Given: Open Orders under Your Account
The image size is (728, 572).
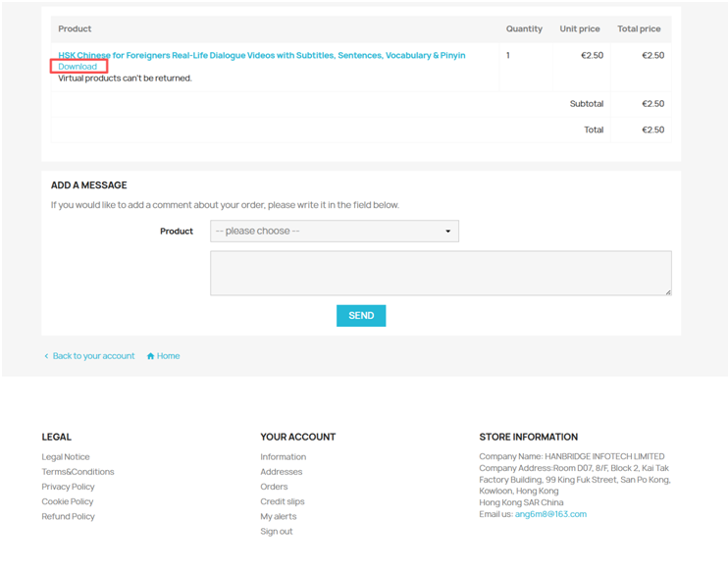Looking at the screenshot, I should [274, 487].
